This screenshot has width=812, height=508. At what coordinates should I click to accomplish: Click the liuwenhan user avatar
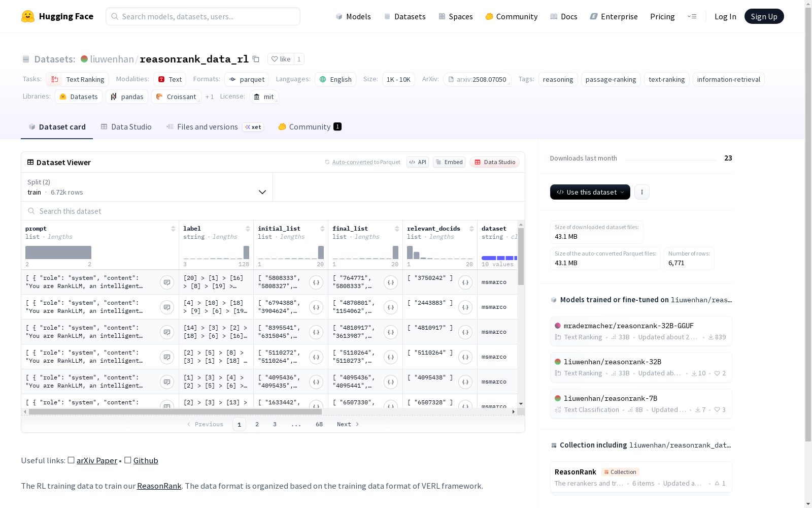pyautogui.click(x=84, y=59)
